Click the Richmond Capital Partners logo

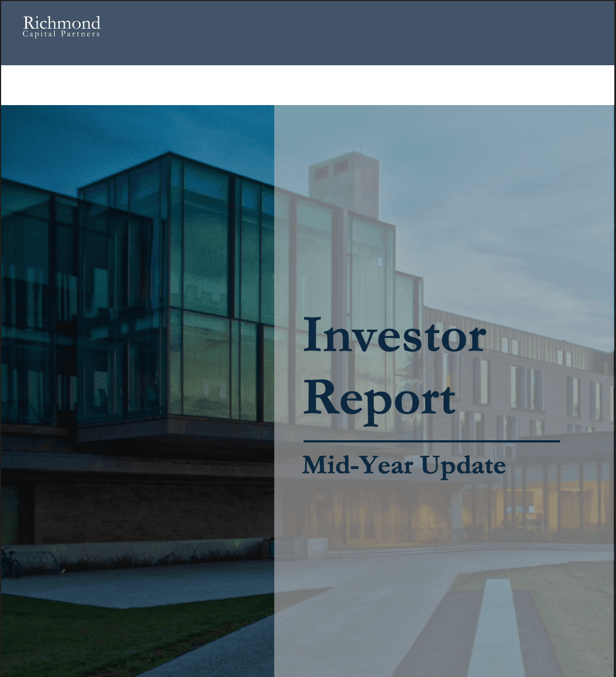point(62,28)
